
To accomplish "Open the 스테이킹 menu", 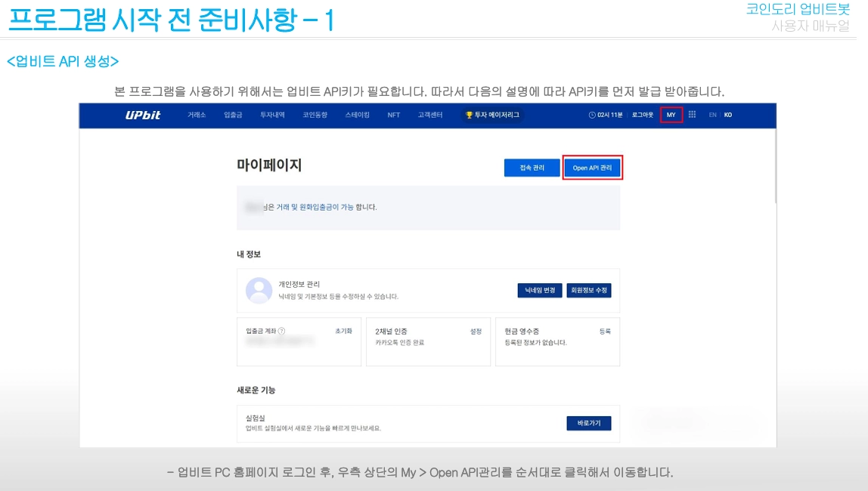I will pos(358,115).
